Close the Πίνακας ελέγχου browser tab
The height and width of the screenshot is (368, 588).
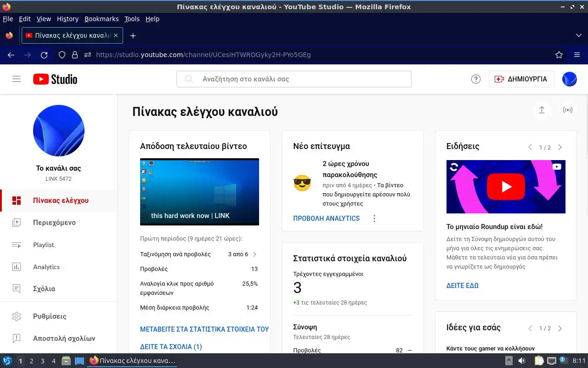116,35
